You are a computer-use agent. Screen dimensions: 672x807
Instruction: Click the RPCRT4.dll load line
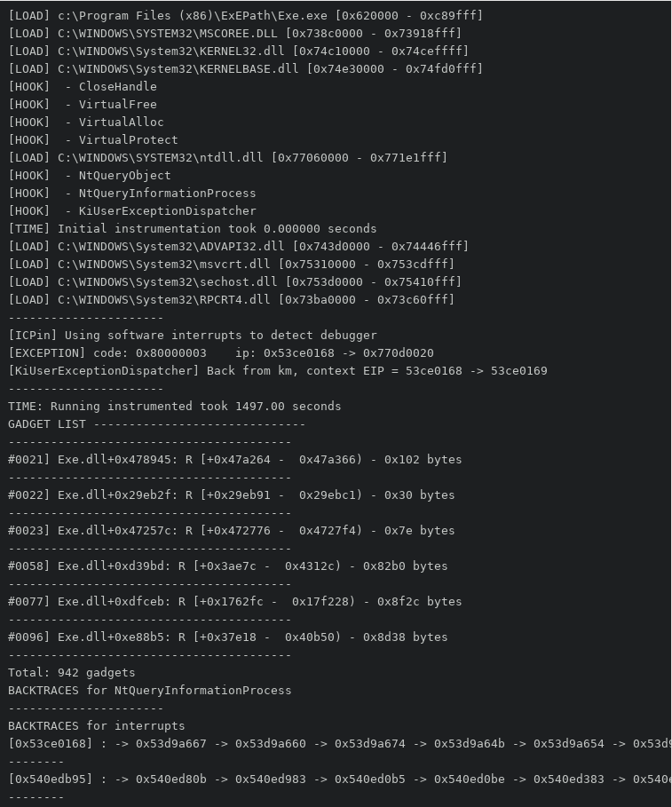click(231, 299)
